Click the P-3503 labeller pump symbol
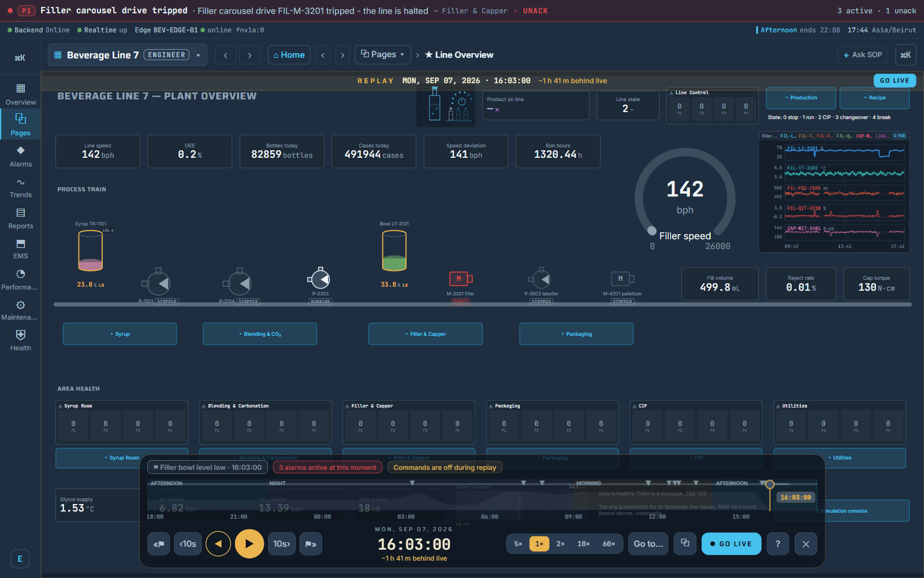Image resolution: width=924 pixels, height=578 pixels. coord(541,279)
